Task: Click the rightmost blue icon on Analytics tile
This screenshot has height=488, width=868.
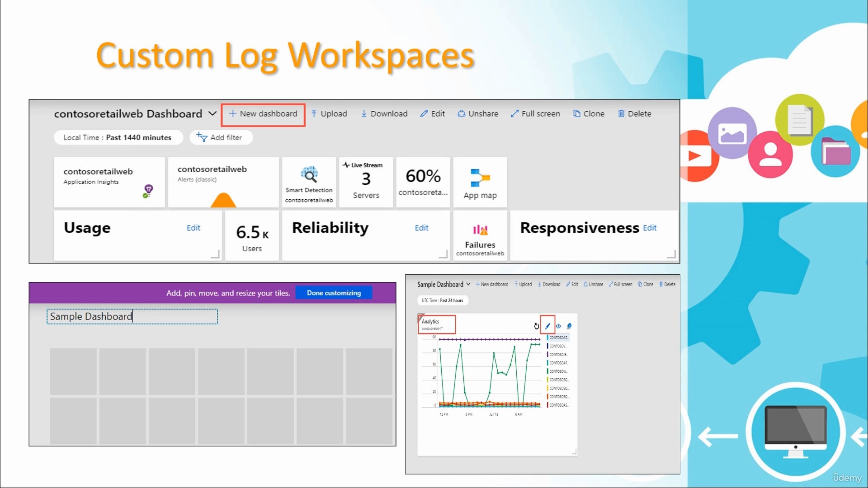Action: pos(569,326)
